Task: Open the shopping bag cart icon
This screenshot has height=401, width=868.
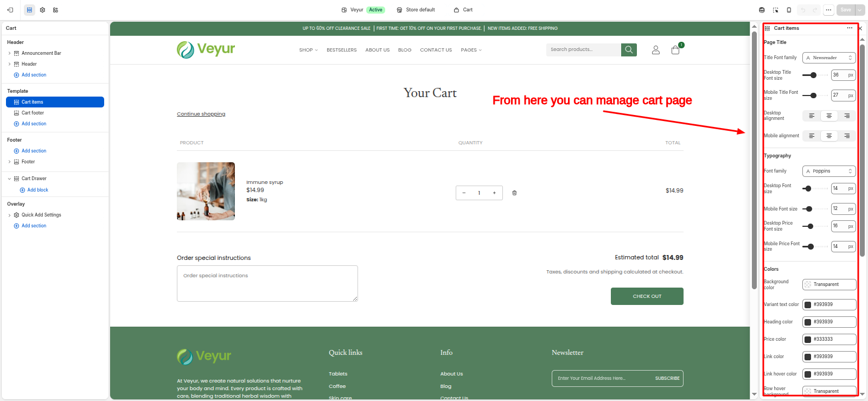Action: pos(675,50)
